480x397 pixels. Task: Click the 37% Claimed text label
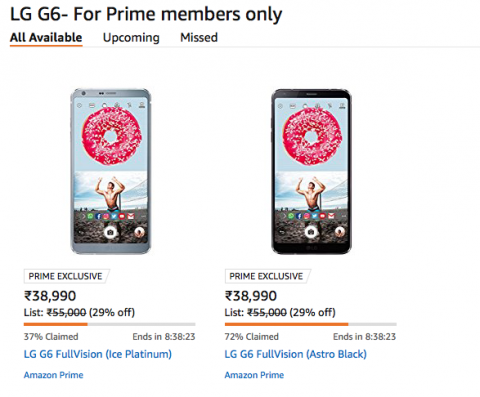[51, 337]
